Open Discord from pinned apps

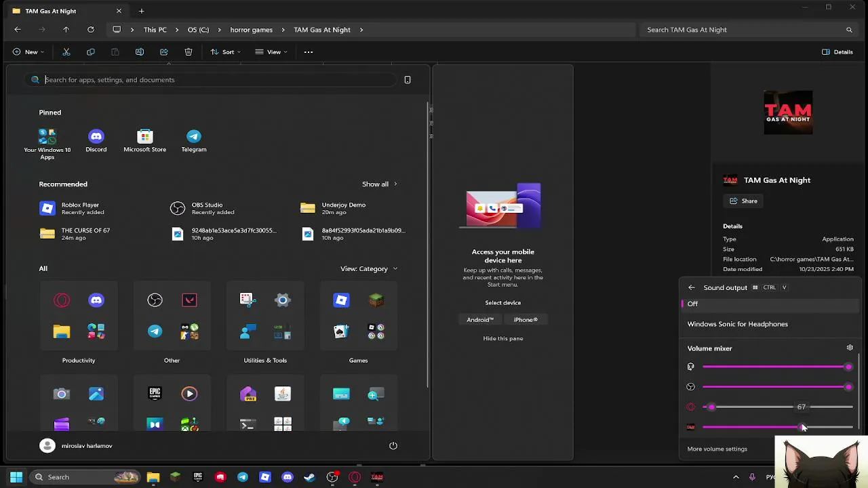[96, 141]
